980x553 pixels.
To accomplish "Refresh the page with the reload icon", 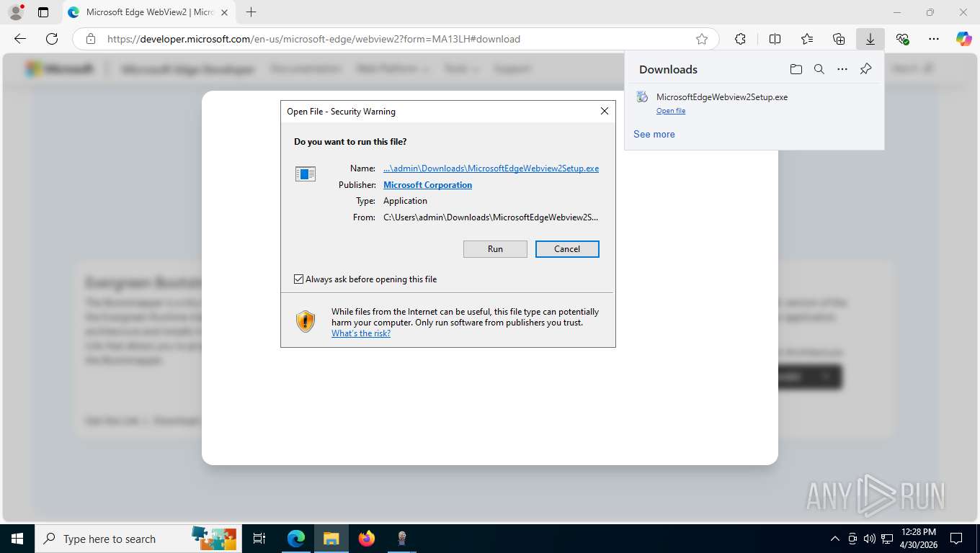I will coord(52,39).
